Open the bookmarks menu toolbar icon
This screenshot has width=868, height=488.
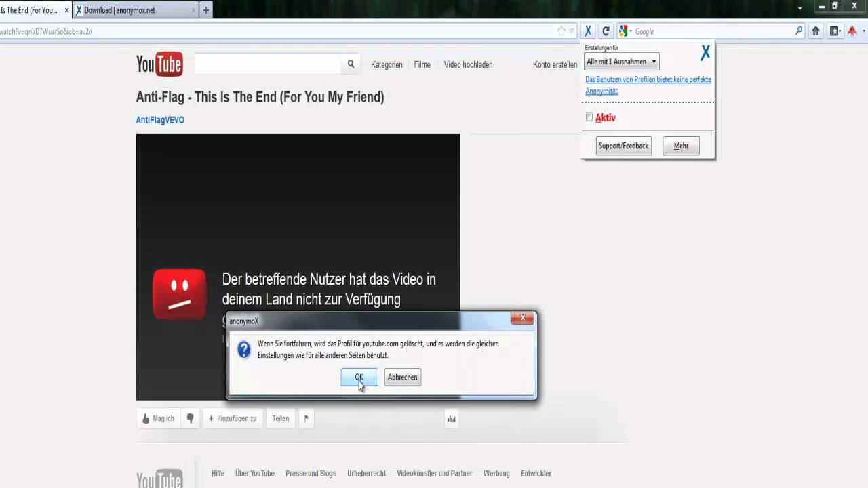835,31
